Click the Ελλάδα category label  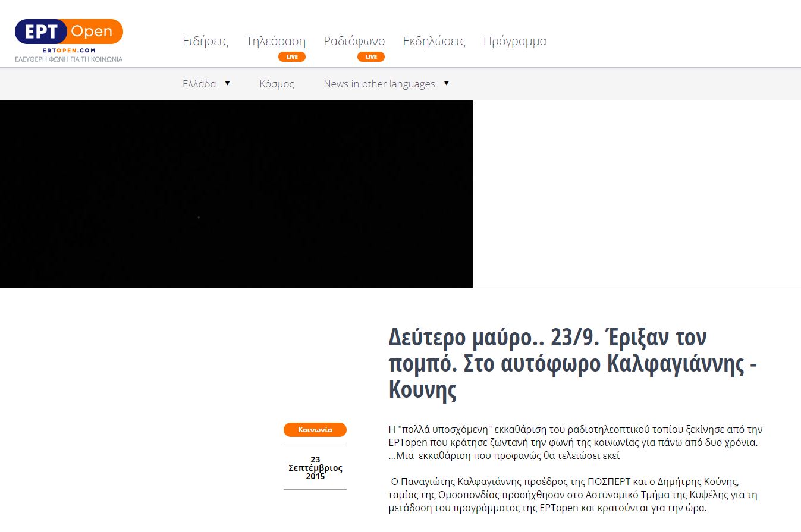click(199, 84)
